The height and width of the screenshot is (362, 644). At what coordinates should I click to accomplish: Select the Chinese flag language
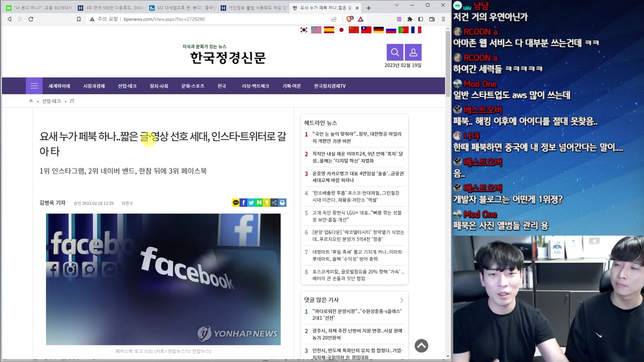[354, 30]
